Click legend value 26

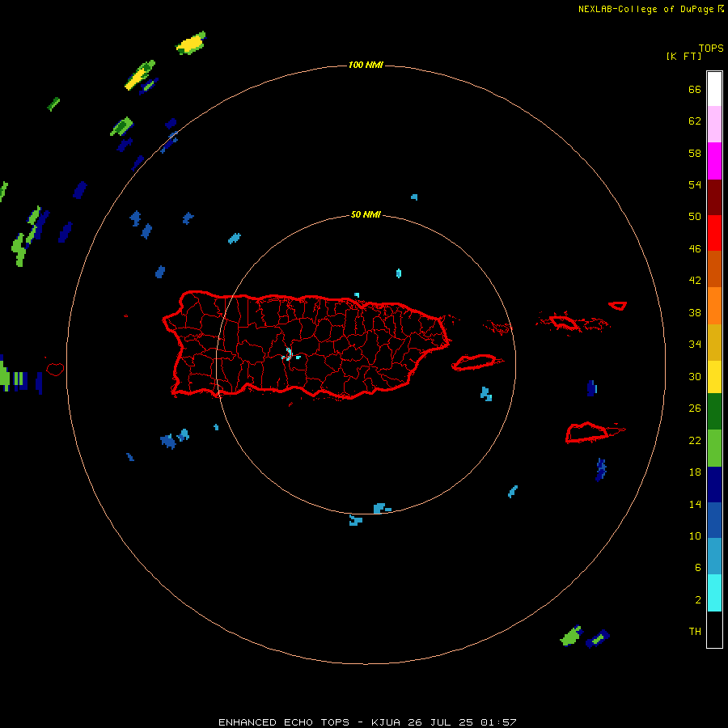tap(695, 408)
